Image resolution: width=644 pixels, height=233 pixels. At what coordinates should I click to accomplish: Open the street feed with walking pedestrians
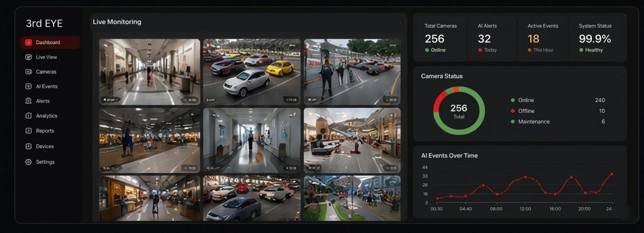point(352,72)
